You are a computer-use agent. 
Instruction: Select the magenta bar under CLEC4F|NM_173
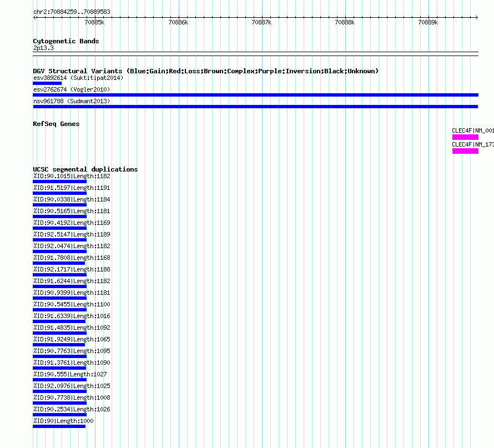(x=465, y=151)
